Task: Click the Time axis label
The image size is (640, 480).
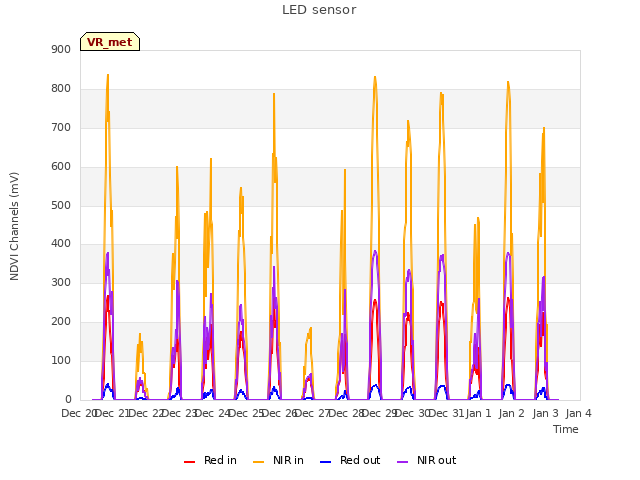Action: pyautogui.click(x=566, y=429)
